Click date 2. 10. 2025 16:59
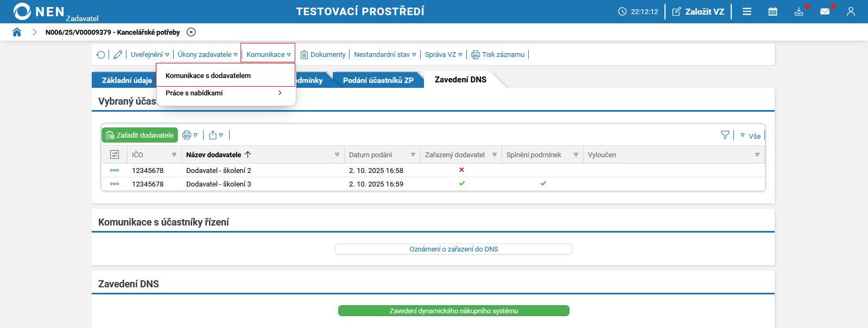The width and height of the screenshot is (868, 328). click(x=376, y=184)
